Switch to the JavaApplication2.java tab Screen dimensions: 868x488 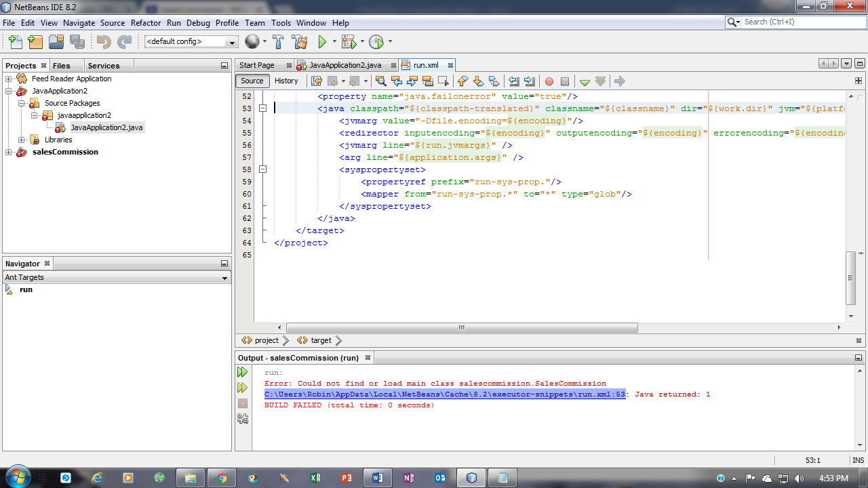tap(345, 65)
